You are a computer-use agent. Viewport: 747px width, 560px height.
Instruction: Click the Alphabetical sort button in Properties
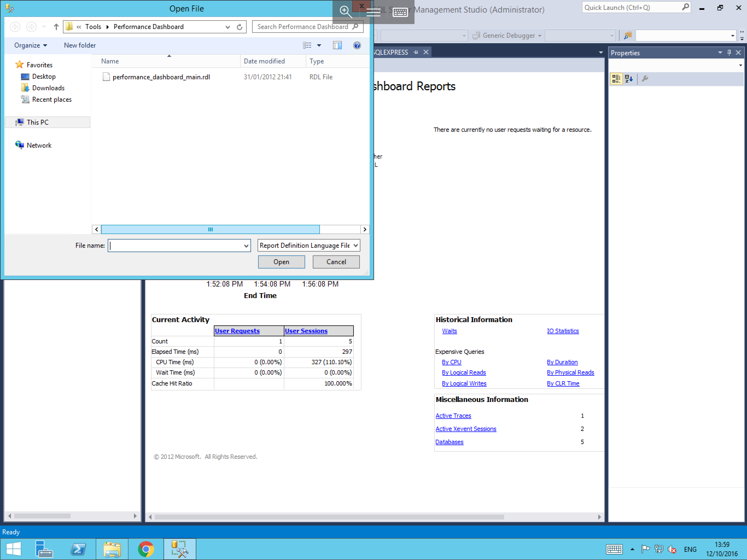(629, 79)
